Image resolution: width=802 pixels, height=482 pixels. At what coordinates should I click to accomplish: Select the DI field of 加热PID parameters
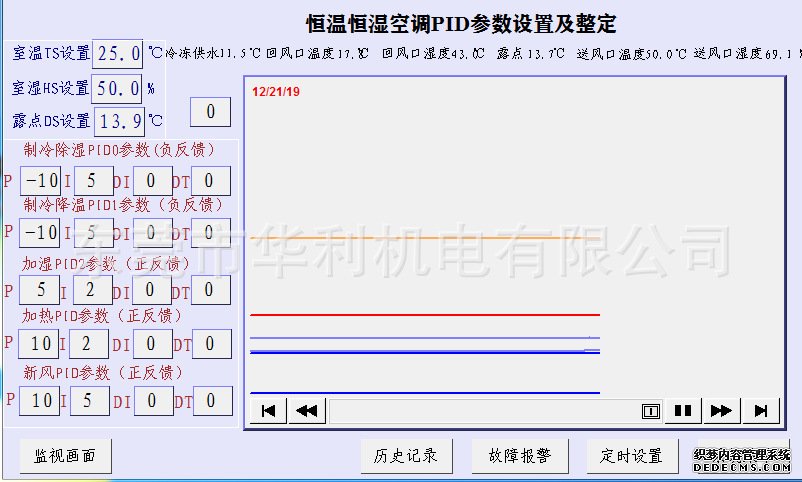click(153, 345)
